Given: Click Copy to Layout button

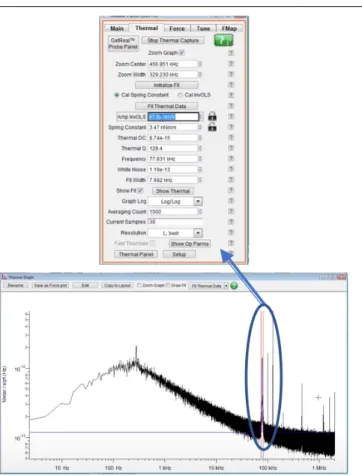Looking at the screenshot, I should pos(117,285).
